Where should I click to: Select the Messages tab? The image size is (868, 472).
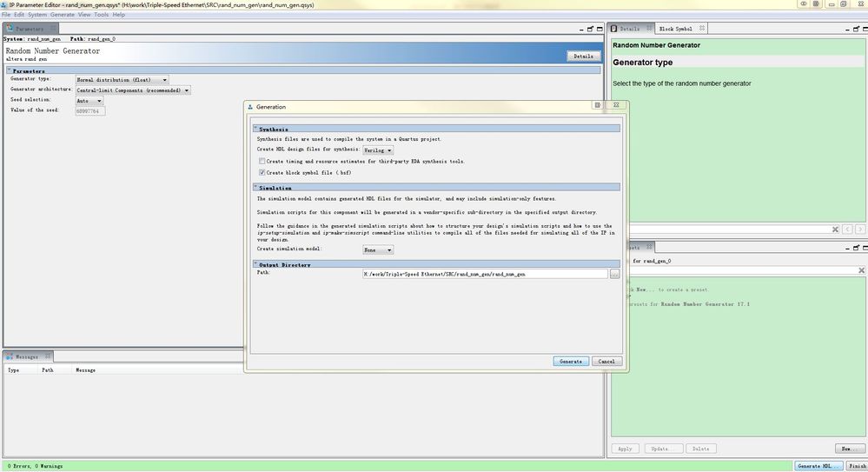pyautogui.click(x=27, y=356)
